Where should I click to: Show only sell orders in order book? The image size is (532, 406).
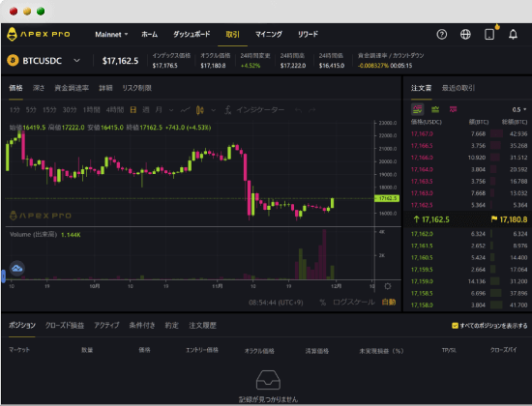click(x=453, y=109)
